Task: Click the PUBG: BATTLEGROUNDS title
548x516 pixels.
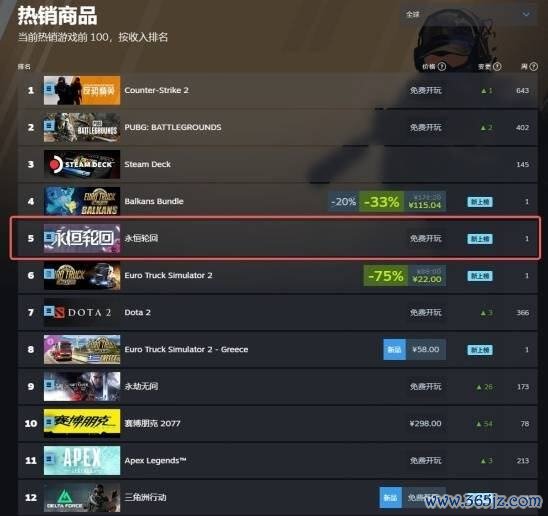Action: [x=173, y=127]
